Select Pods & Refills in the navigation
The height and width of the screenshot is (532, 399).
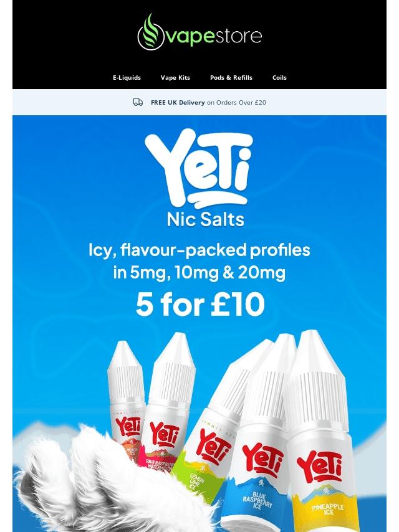(x=231, y=77)
